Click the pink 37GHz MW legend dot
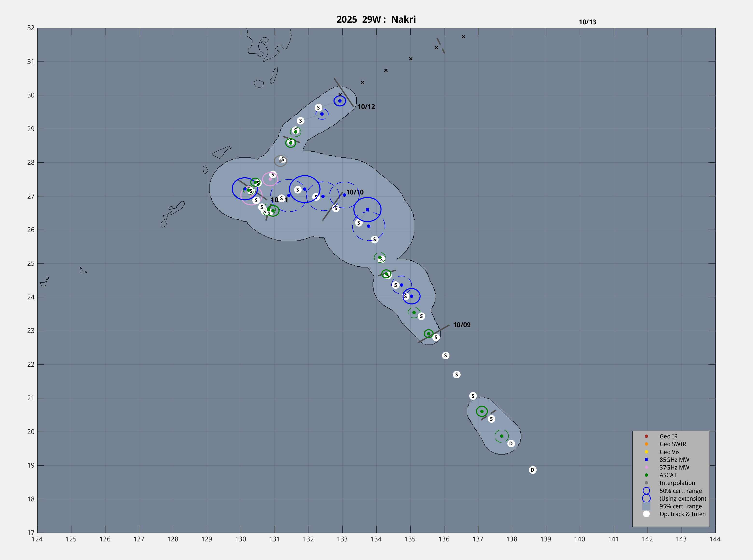Viewport: 753px width, 560px height. point(646,467)
